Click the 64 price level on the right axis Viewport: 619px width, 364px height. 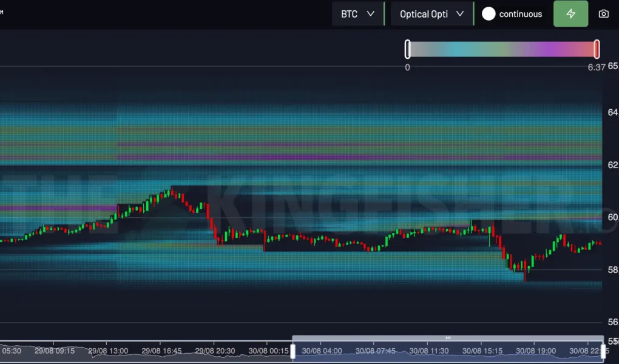pyautogui.click(x=614, y=112)
